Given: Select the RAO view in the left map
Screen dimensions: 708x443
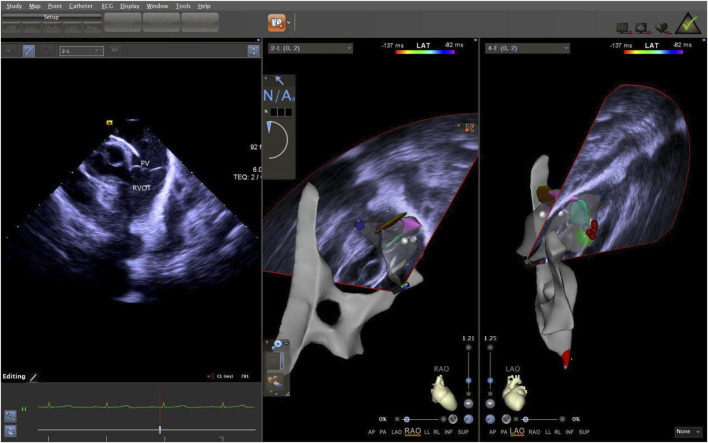Looking at the screenshot, I should [x=412, y=432].
